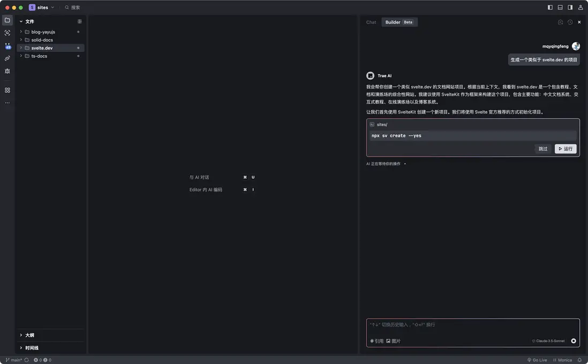Image resolution: width=588 pixels, height=364 pixels.
Task: Click the main branch indicator
Action: [14, 360]
